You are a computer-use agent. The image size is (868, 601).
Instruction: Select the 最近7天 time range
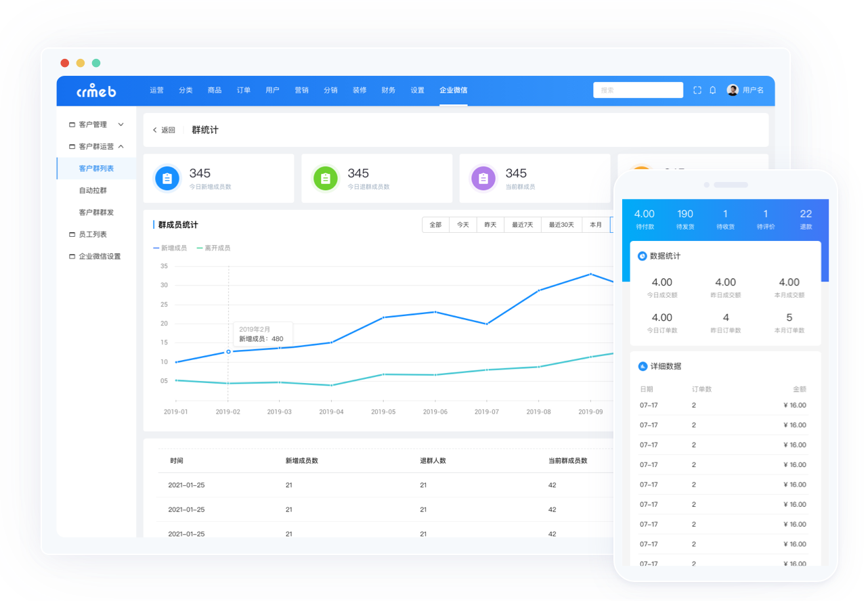[x=522, y=225]
